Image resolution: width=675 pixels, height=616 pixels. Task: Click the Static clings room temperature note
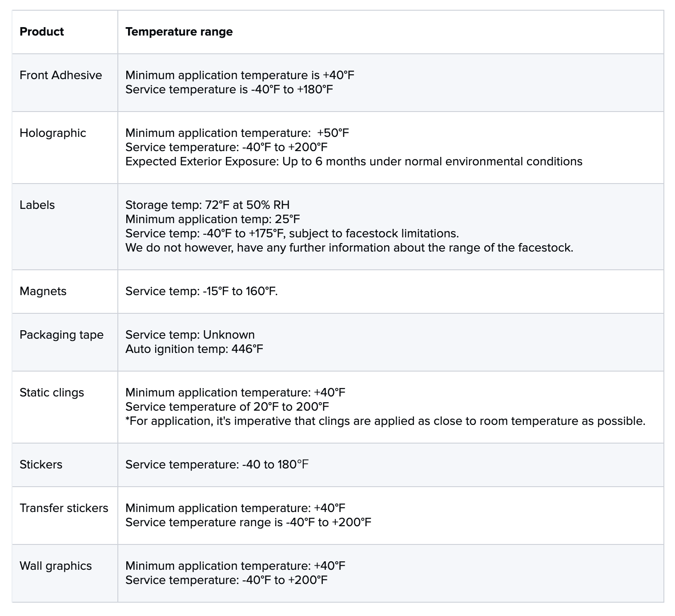pos(385,421)
